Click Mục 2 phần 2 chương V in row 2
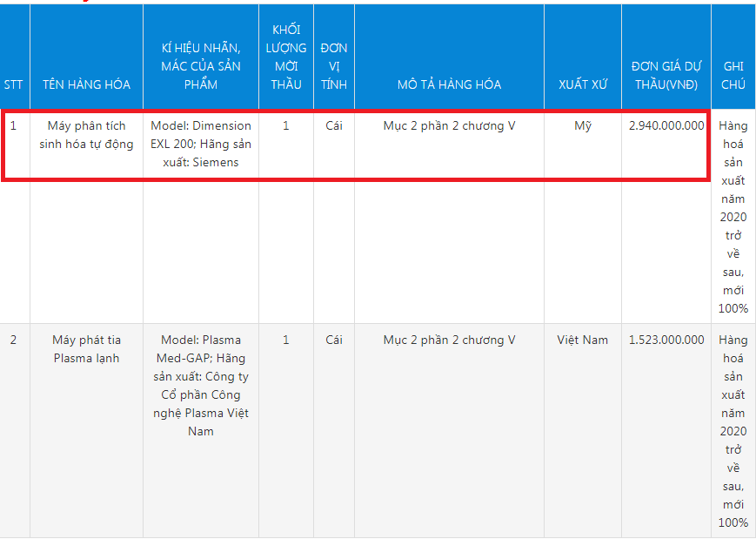This screenshot has height=539, width=756. pyautogui.click(x=449, y=340)
